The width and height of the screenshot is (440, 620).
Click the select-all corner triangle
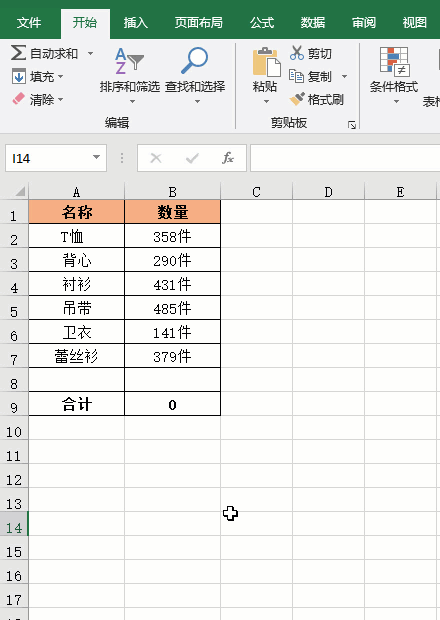click(19, 192)
